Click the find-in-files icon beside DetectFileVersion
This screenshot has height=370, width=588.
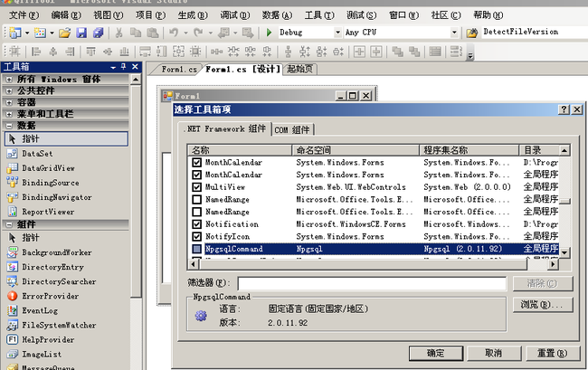click(471, 33)
